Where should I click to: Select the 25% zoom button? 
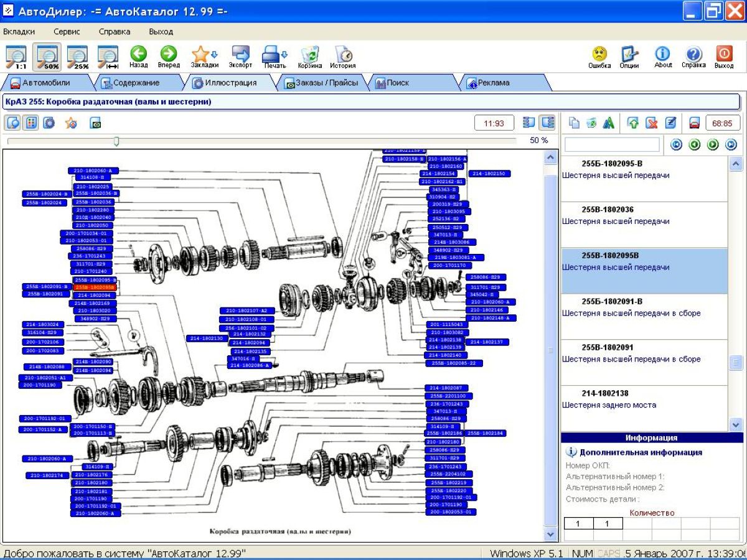78,57
